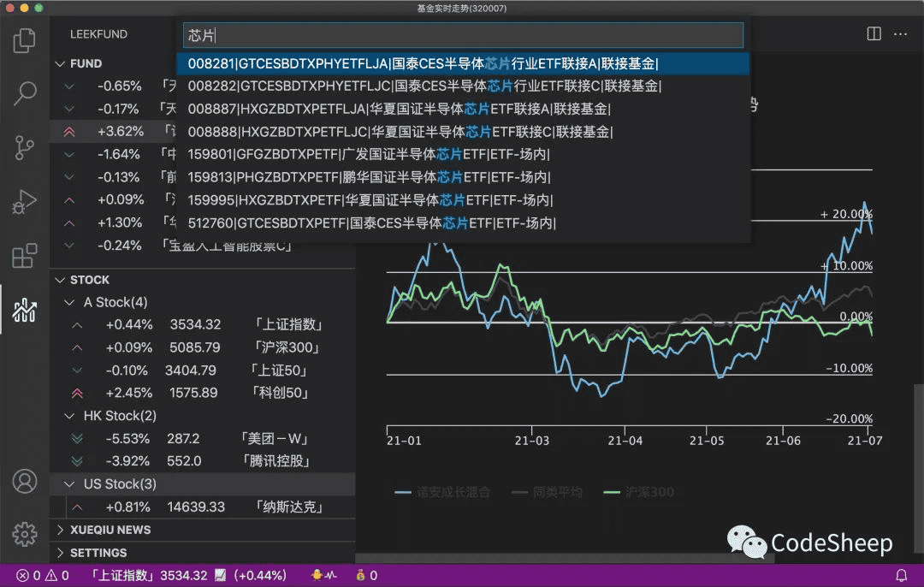Select the 科创50 stock row
The image size is (924, 587).
[203, 393]
